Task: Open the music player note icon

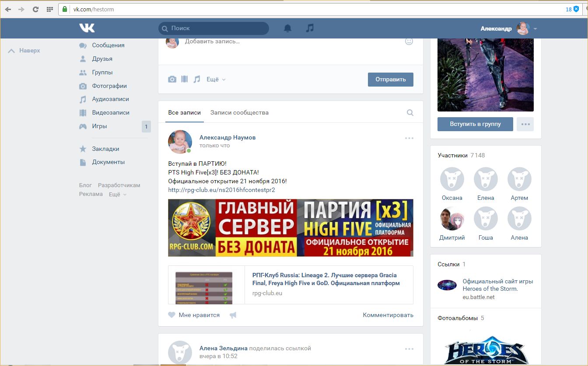Action: click(x=310, y=28)
